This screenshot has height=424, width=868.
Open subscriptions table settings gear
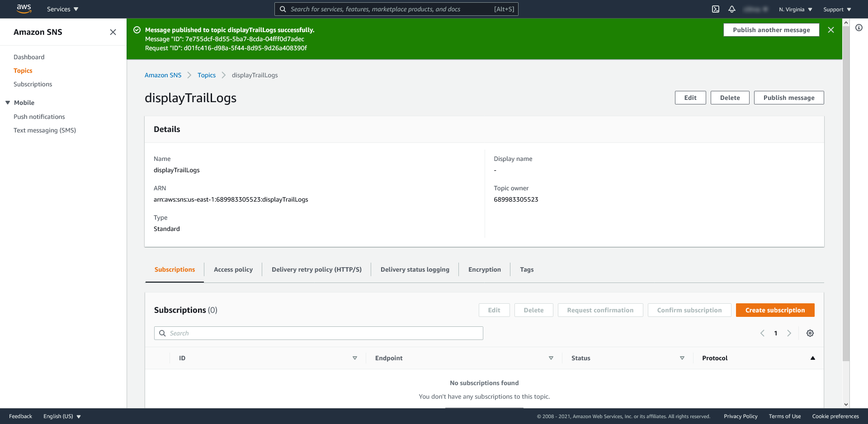click(x=810, y=333)
